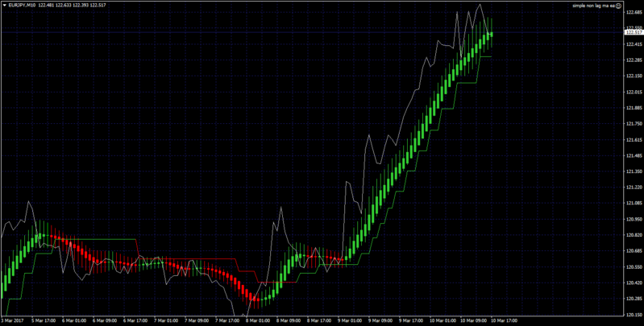Click the 121.750 price axis label
The width and height of the screenshot is (644, 326).
point(634,124)
